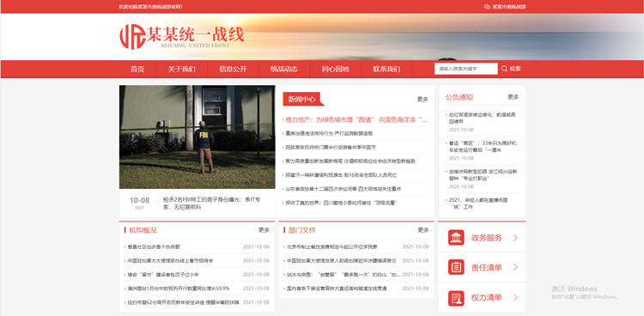The height and width of the screenshot is (316, 644).
Task: Open the 红军 announcement at top of 公告通知
Action: [x=483, y=118]
